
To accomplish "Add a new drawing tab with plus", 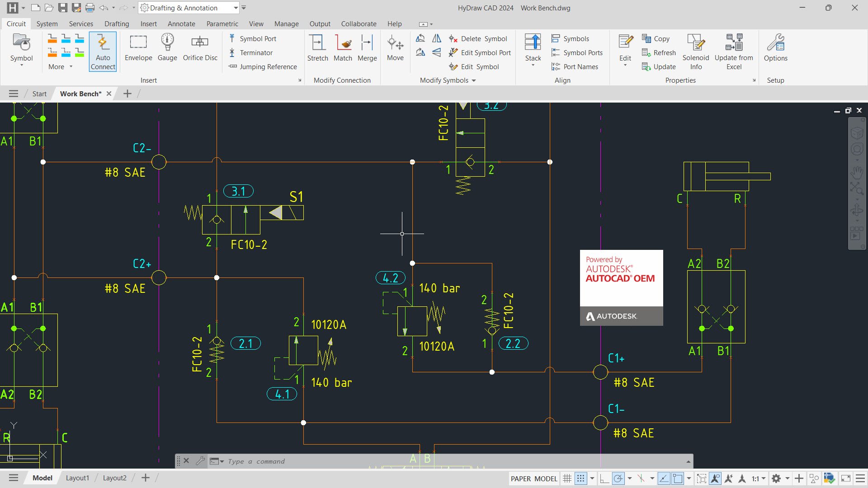I will (127, 94).
